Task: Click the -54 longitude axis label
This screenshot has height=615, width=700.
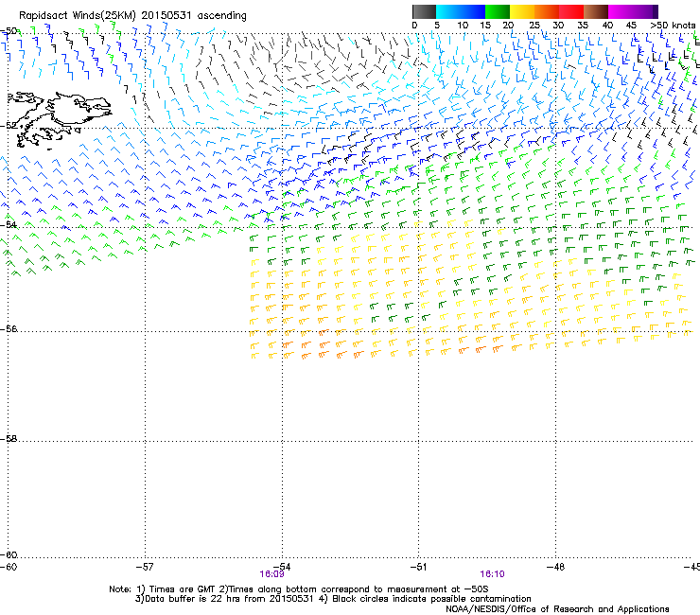Action: (282, 567)
